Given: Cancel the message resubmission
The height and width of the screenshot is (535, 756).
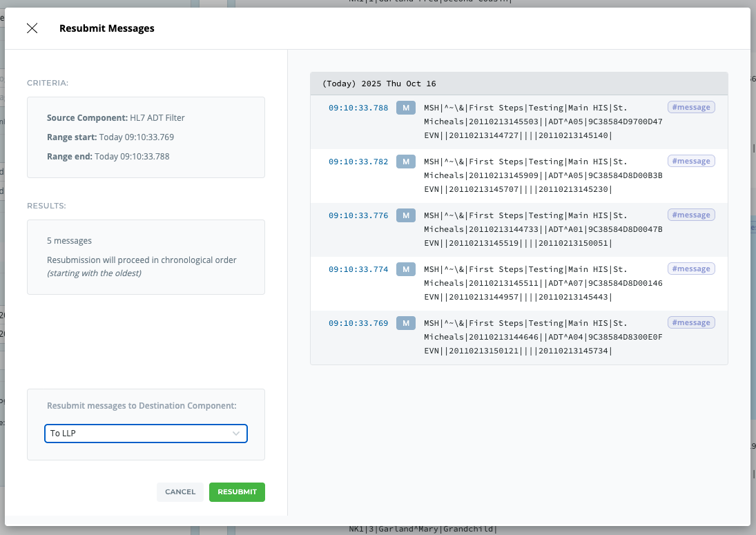Looking at the screenshot, I should click(180, 492).
